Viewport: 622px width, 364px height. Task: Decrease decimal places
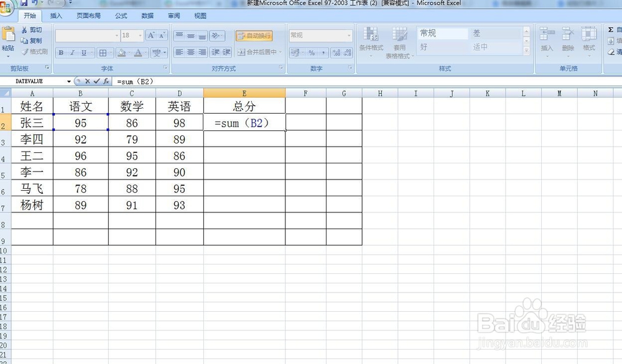tap(348, 52)
